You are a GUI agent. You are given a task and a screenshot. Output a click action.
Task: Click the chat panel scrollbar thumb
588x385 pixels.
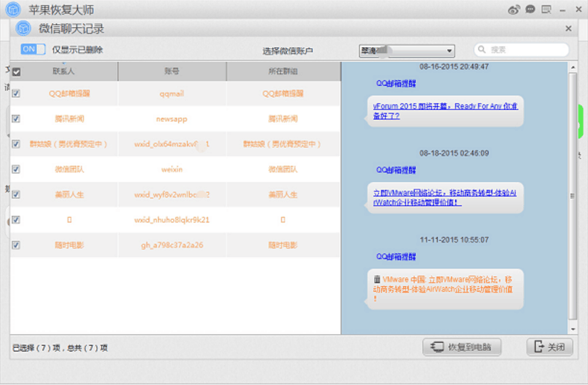573,196
